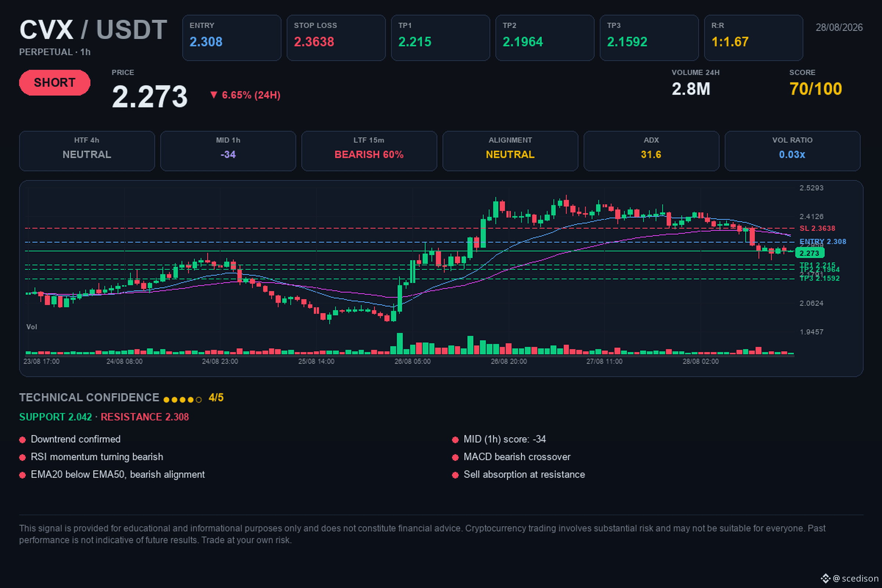Click the 24/08 23:00 time axis label
The width and height of the screenshot is (882, 588).
[x=220, y=362]
